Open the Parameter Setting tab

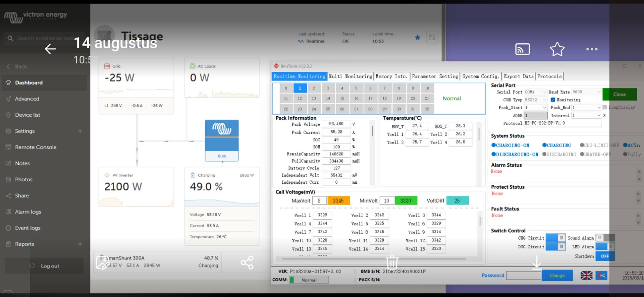pyautogui.click(x=435, y=76)
